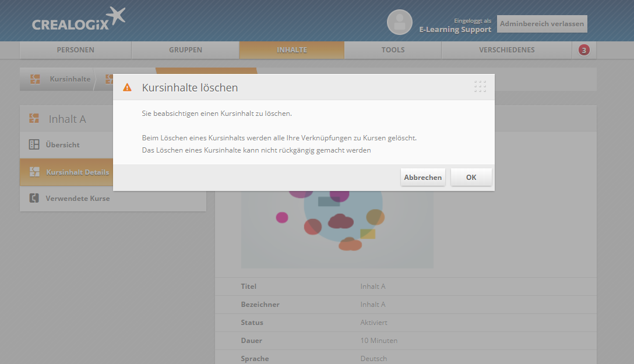Click the CREALOGIX logo
Screen dimensions: 634x364
pos(78,19)
